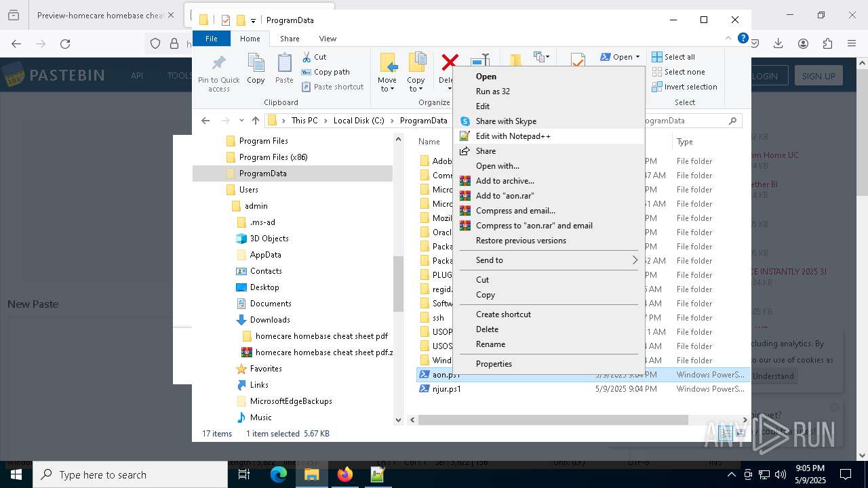Open Firefox downloads icon
Image resolution: width=868 pixels, height=488 pixels.
778,43
